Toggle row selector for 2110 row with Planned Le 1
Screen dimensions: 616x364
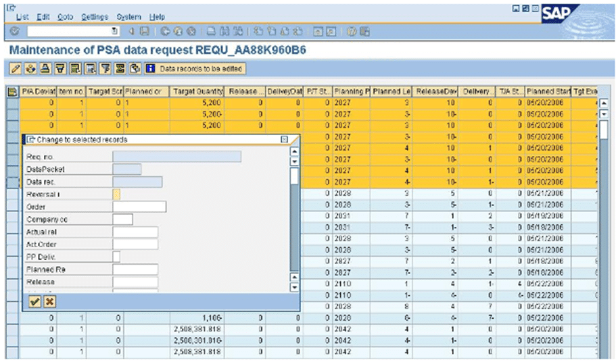point(13,284)
